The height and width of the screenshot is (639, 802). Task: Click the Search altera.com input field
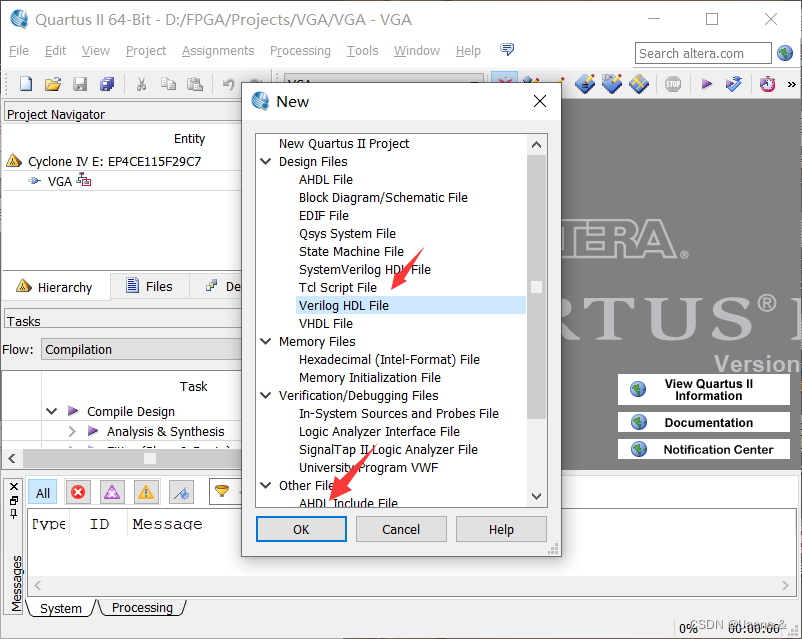[703, 53]
